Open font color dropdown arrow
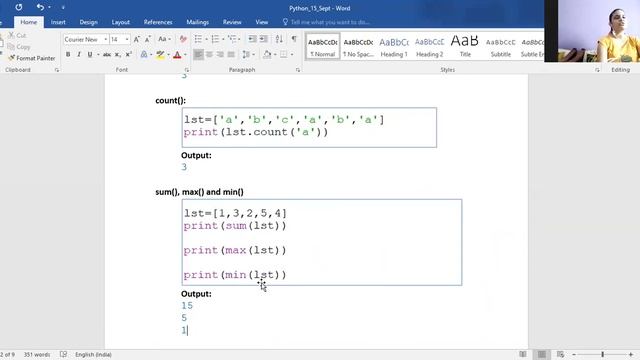 185,54
